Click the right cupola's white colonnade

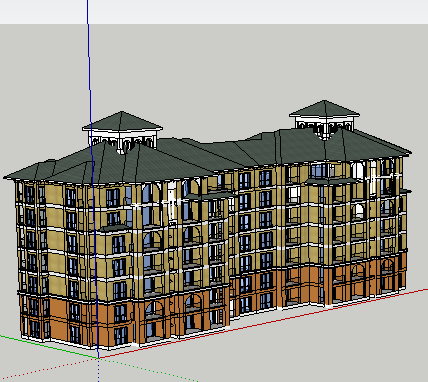[x=324, y=126]
